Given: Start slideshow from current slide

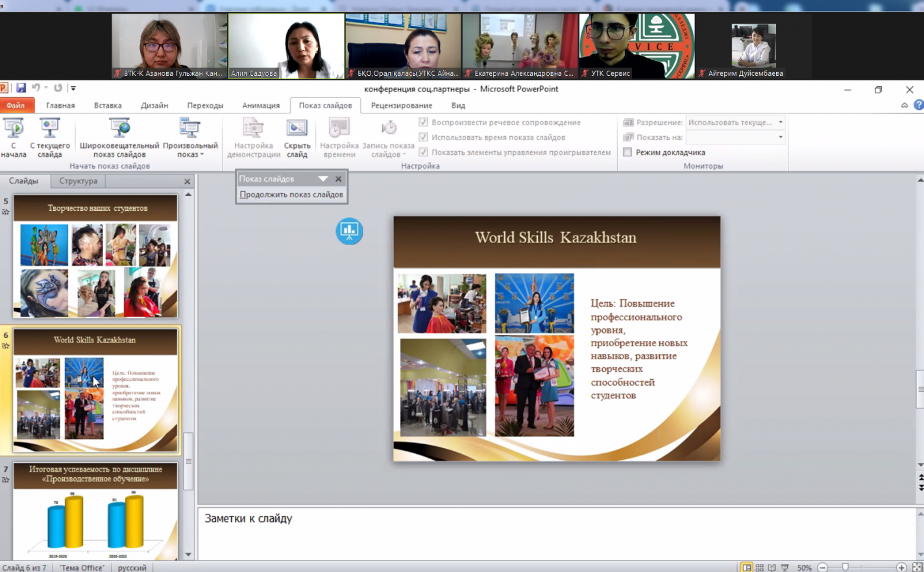Looking at the screenshot, I should pos(49,137).
